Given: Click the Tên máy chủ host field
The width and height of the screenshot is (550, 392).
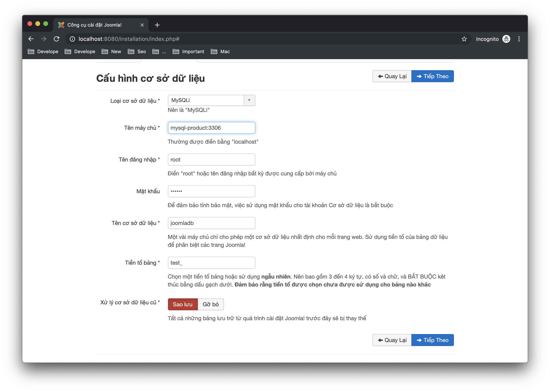Looking at the screenshot, I should point(211,128).
